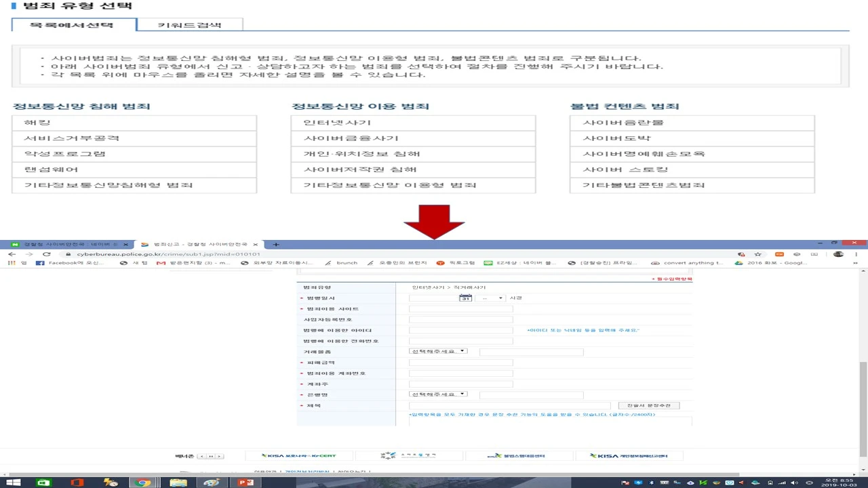Open the 시경 hour dropdown

490,298
